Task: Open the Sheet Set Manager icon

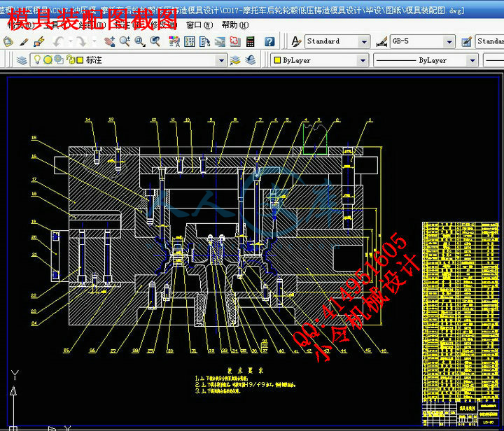Action: pos(220,42)
